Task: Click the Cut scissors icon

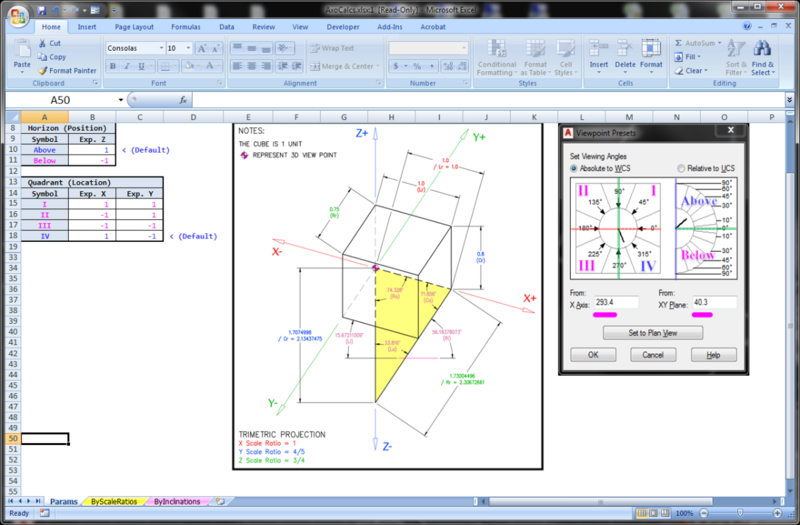Action: 42,44
